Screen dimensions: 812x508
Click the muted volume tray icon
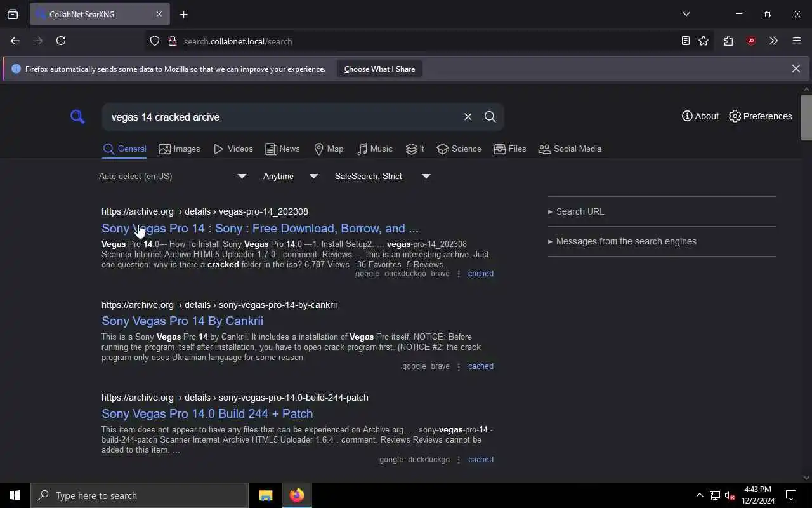point(730,495)
